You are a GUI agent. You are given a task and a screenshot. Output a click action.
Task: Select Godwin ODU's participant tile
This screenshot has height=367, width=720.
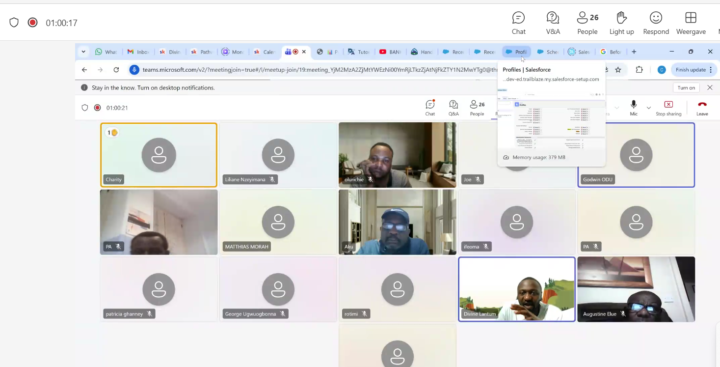[x=636, y=155]
